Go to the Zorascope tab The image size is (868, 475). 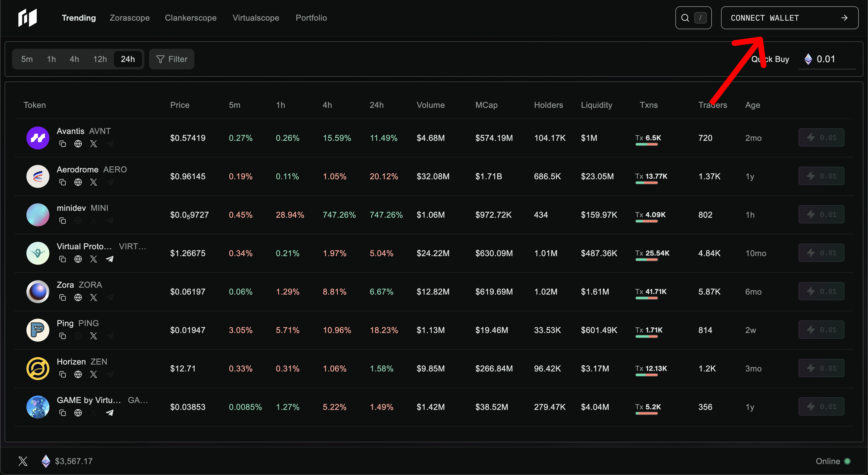[129, 18]
